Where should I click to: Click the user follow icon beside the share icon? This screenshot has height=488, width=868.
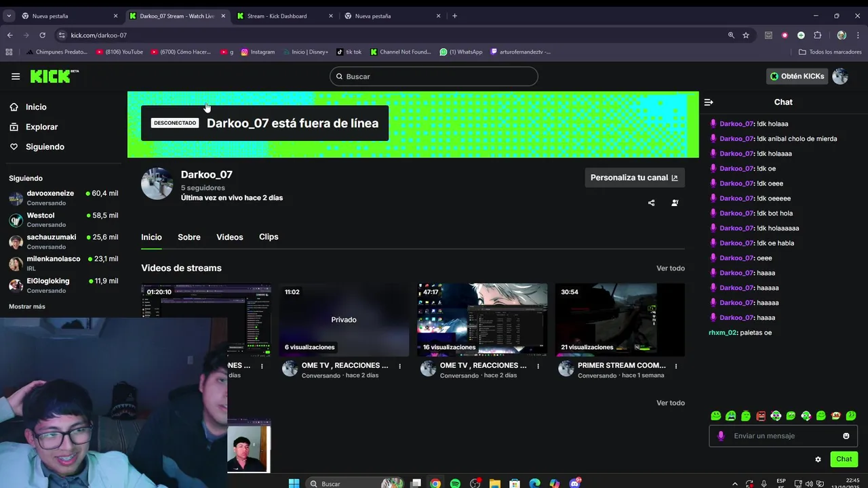[x=675, y=203]
